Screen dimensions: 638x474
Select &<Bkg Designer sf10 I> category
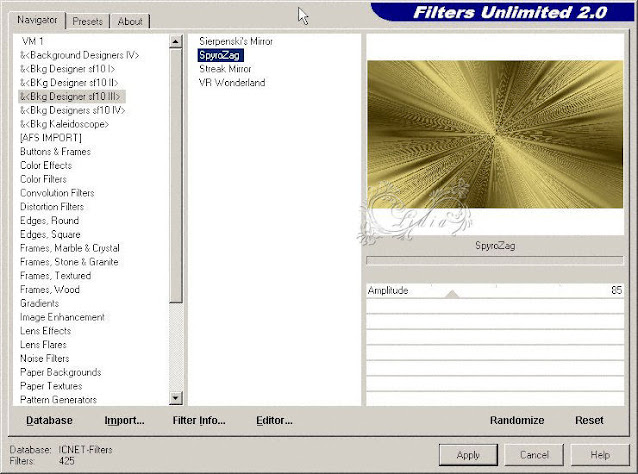pos(68,69)
